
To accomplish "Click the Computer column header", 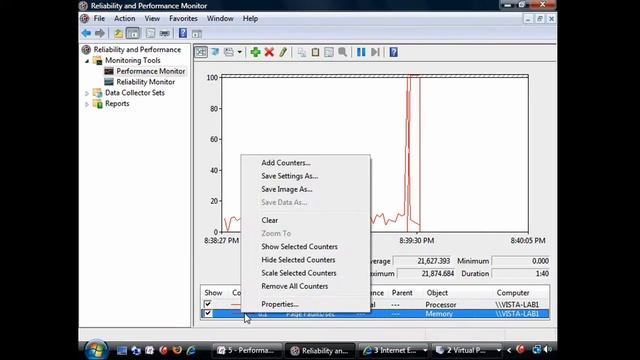I will click(513, 293).
